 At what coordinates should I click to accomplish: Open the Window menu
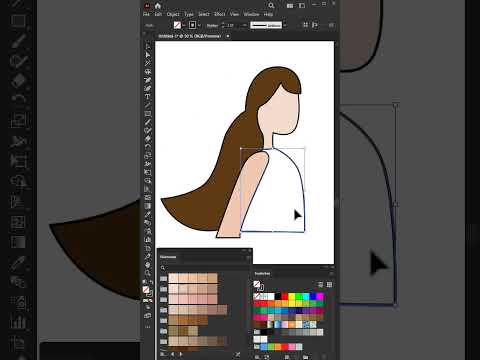click(x=251, y=14)
